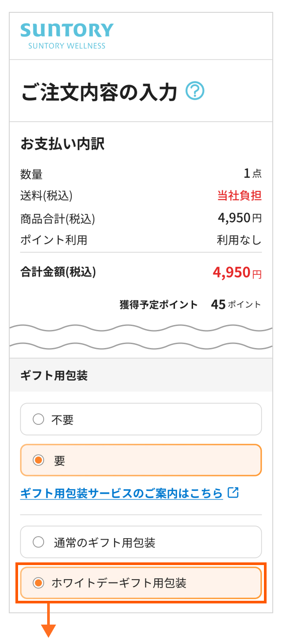Choose 通常のギフト用包装 option
Screen dimensions: 282x644
pos(38,542)
